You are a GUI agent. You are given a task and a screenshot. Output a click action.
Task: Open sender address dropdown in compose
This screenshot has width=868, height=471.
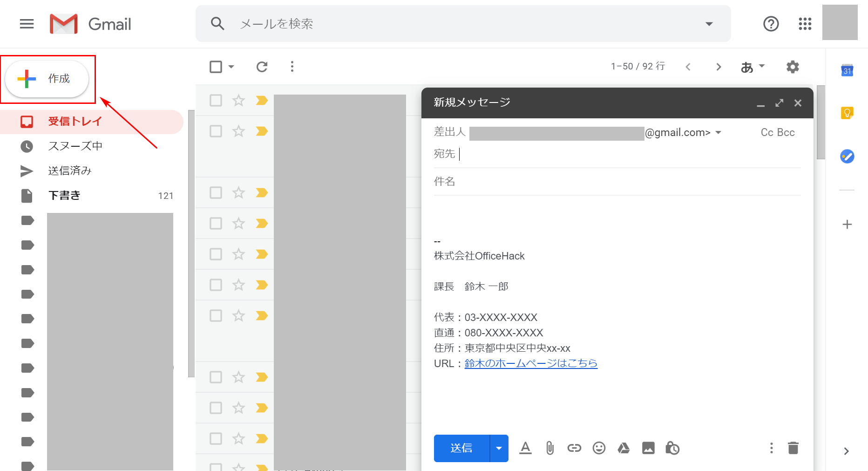pyautogui.click(x=719, y=132)
